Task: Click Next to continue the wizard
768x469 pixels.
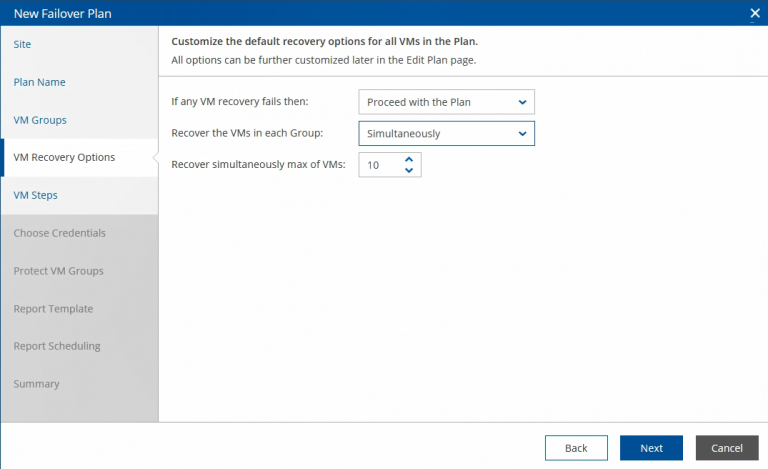Action: click(651, 448)
